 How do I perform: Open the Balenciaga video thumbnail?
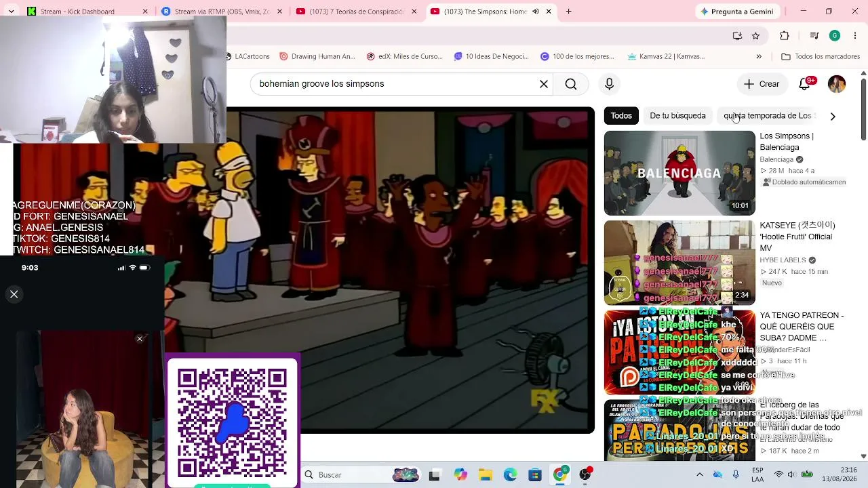pos(679,174)
